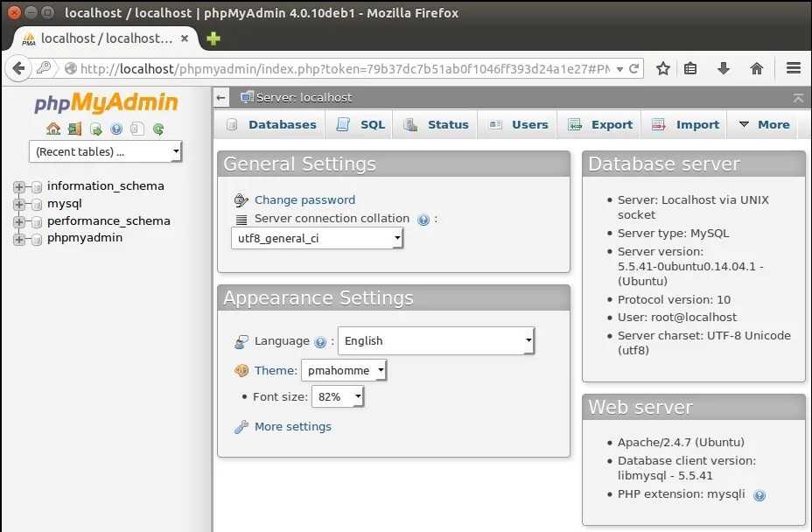This screenshot has width=812, height=532.
Task: Click the log out icon in sidebar
Action: (x=74, y=129)
